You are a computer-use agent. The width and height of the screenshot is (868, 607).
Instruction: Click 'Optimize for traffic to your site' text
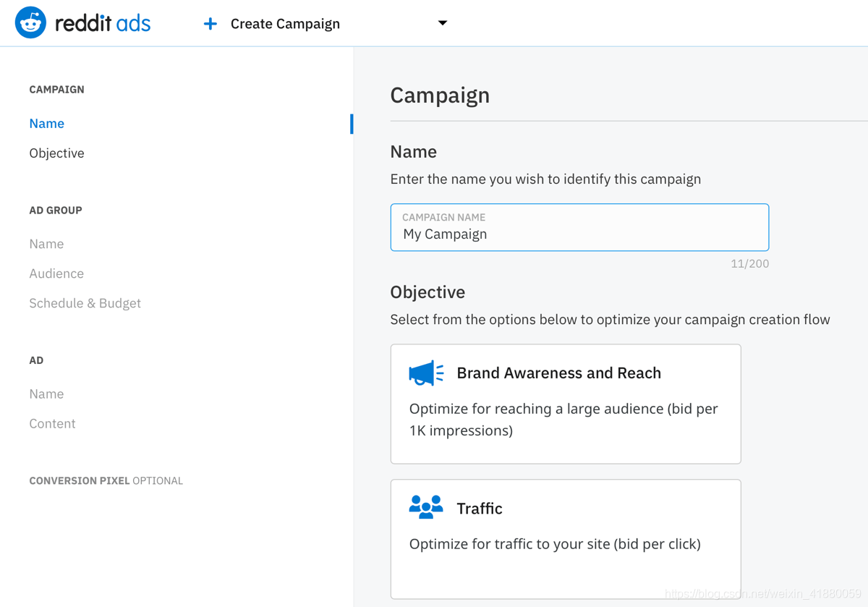click(555, 543)
